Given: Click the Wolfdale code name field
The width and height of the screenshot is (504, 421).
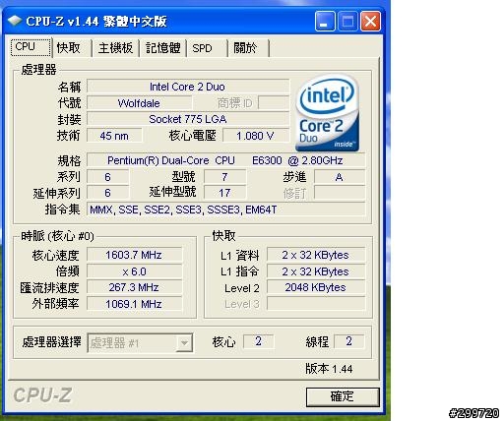Looking at the screenshot, I should tap(139, 103).
